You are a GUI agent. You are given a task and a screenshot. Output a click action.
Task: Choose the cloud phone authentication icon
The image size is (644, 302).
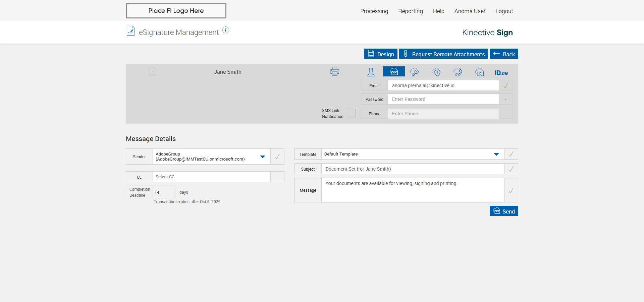[458, 72]
